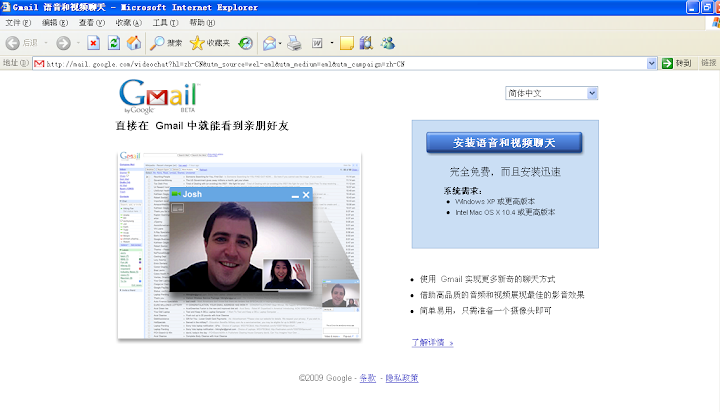Screen dimensions: 720x412
Task: Click the Forward navigation arrow icon
Action: [63, 43]
